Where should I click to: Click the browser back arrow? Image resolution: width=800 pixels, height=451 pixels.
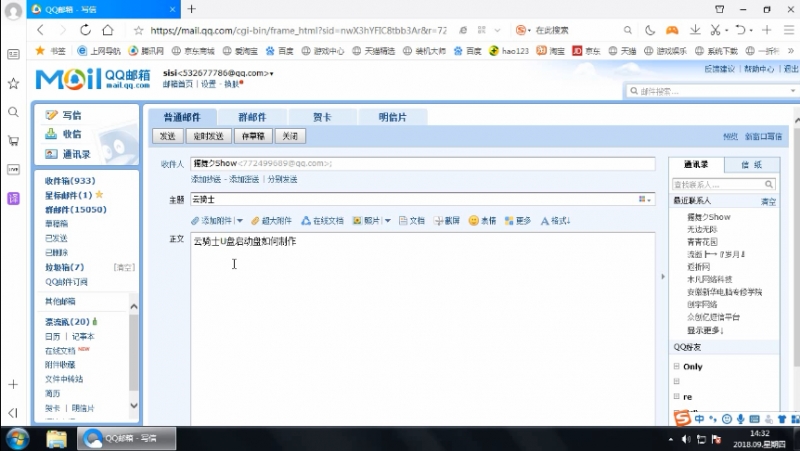[x=41, y=30]
